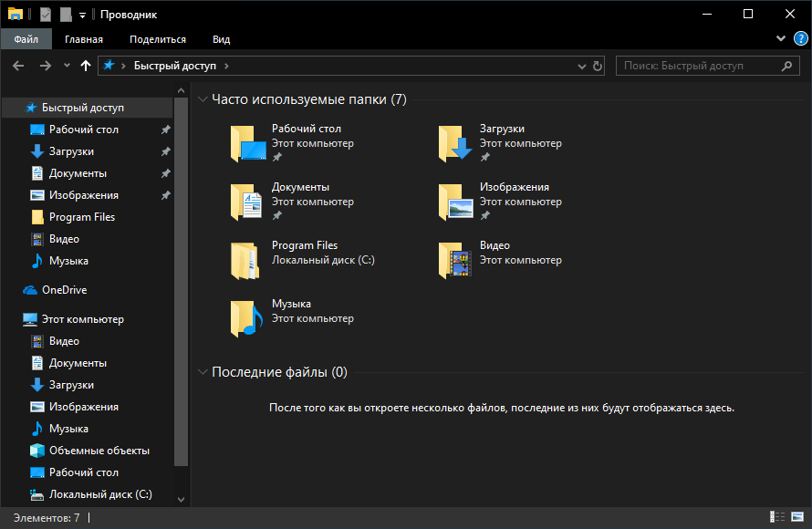Click the pin icon next to sidebar Рабочий стол
The width and height of the screenshot is (812, 529).
tap(166, 130)
